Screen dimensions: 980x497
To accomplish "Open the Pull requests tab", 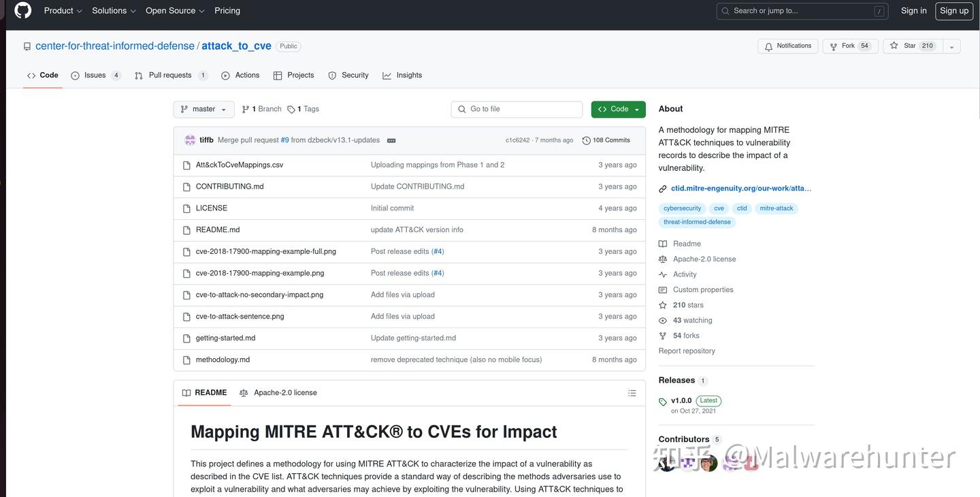I will point(170,76).
